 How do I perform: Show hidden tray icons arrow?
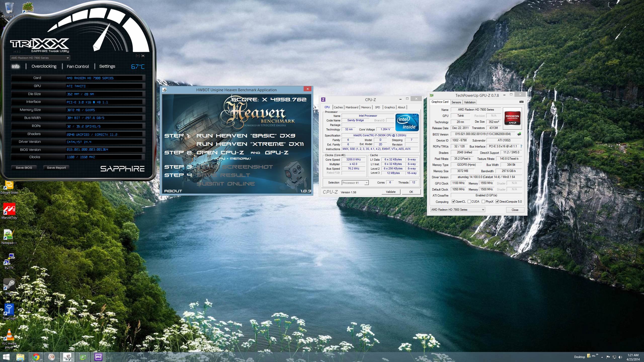point(602,357)
